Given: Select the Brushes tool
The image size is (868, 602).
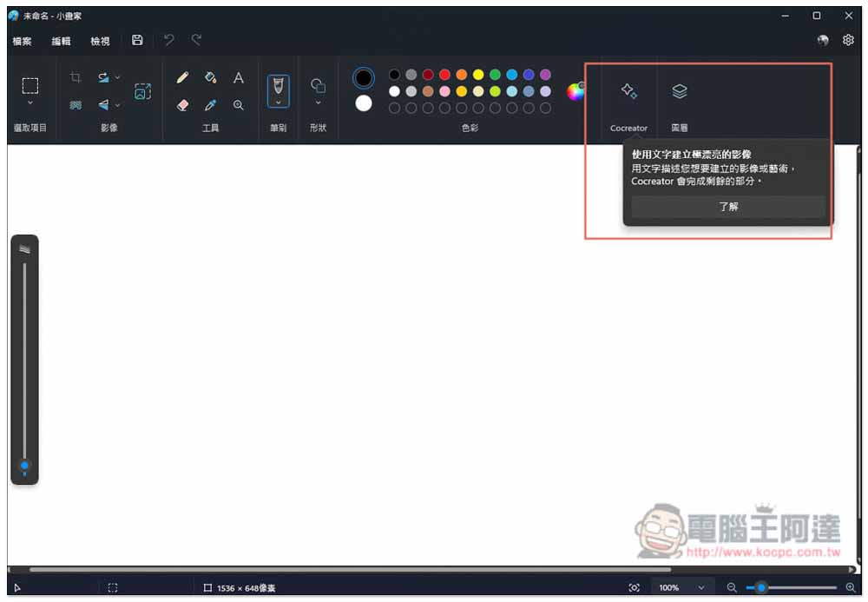Looking at the screenshot, I should pos(279,86).
